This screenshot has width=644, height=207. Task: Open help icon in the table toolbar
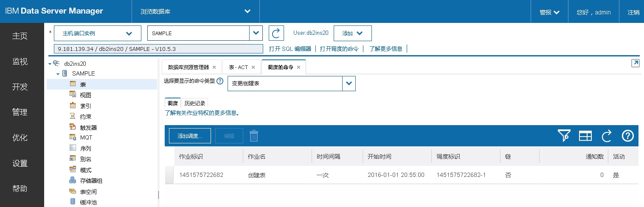[628, 136]
